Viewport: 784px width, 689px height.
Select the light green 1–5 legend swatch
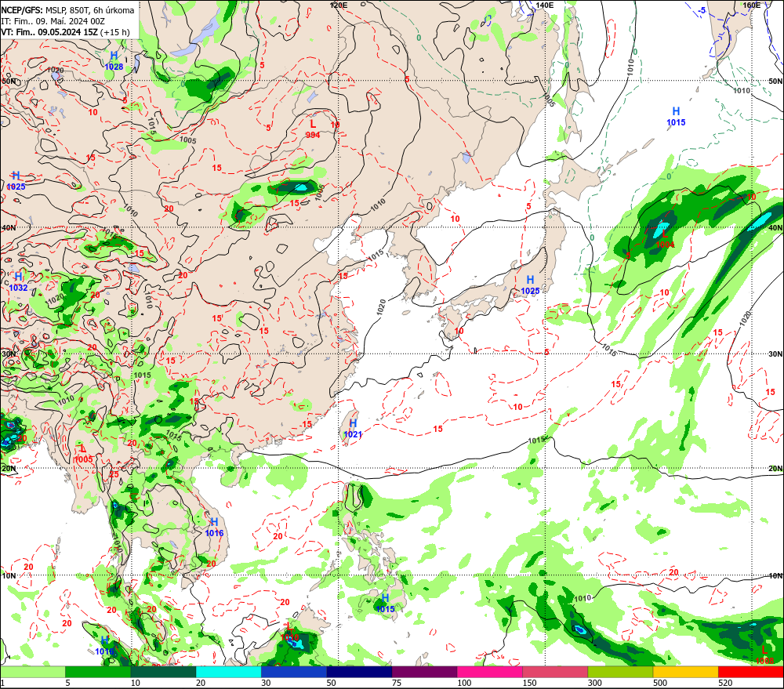pyautogui.click(x=33, y=672)
